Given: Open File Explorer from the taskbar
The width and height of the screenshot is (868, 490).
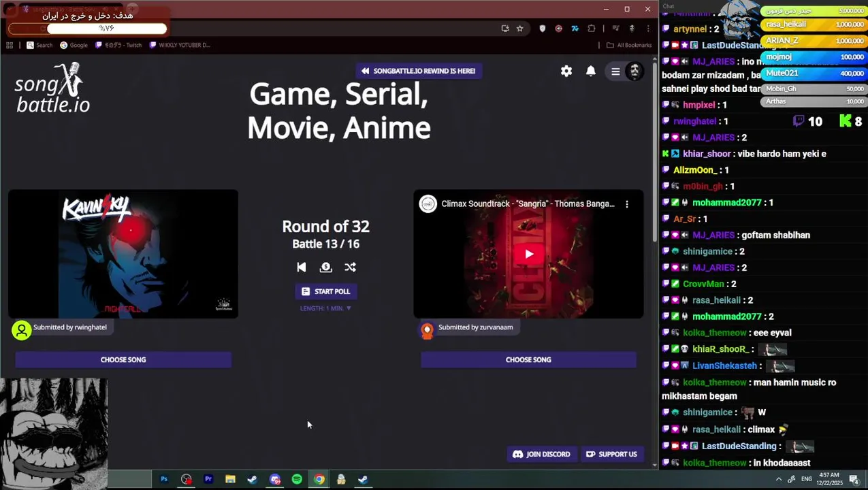Looking at the screenshot, I should tap(230, 479).
